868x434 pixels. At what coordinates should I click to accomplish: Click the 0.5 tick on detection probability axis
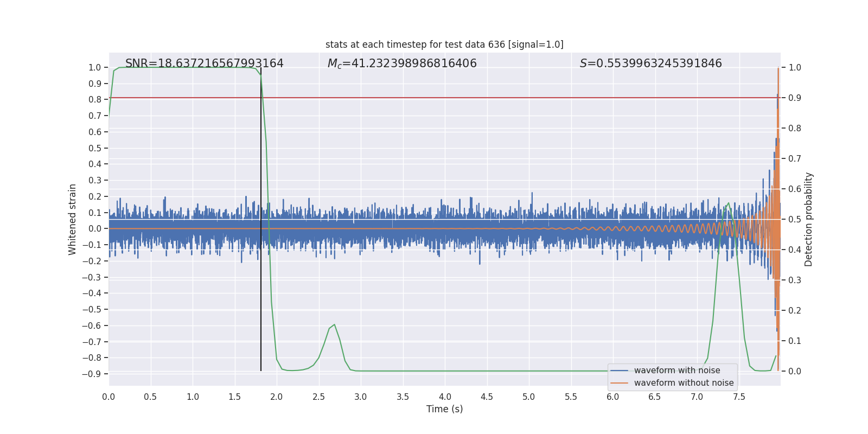[795, 219]
